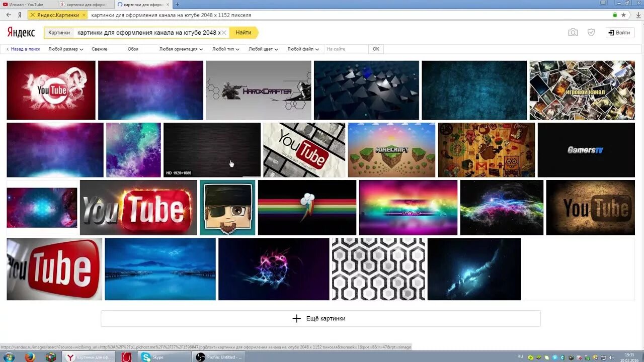Click the Яндекс logo

[x=21, y=32]
